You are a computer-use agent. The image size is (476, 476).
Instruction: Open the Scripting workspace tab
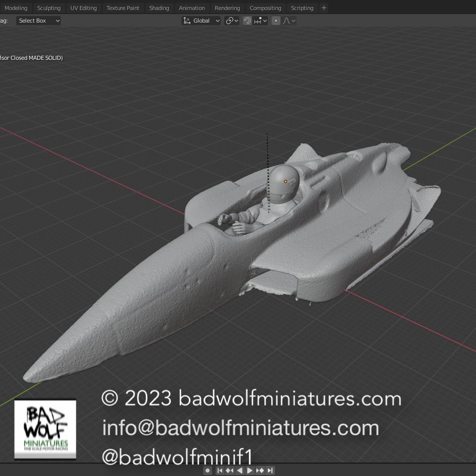(302, 8)
